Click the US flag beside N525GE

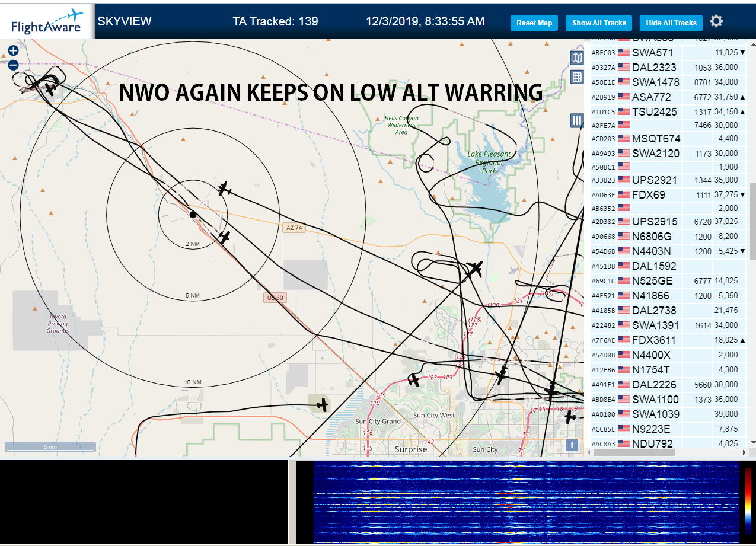[623, 281]
